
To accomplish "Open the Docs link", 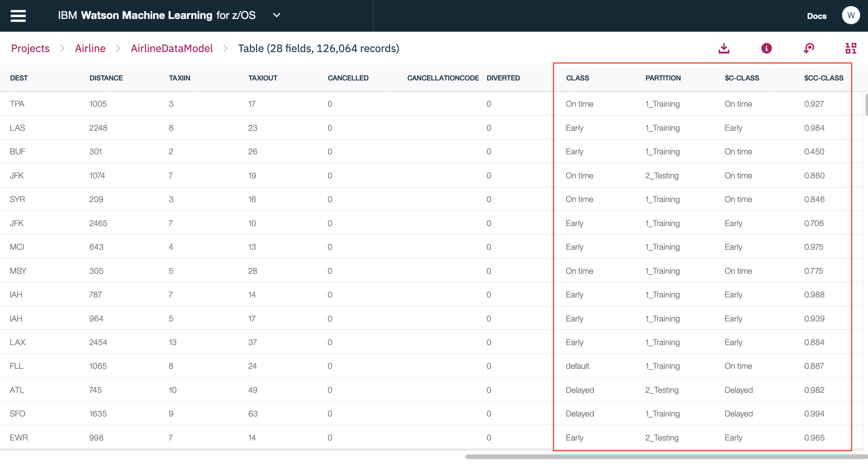I will 817,16.
